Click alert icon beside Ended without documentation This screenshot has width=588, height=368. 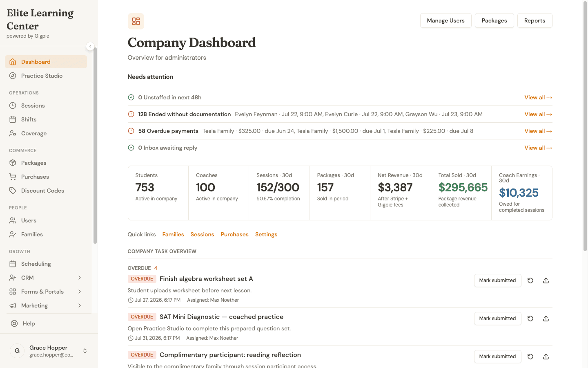pos(131,114)
